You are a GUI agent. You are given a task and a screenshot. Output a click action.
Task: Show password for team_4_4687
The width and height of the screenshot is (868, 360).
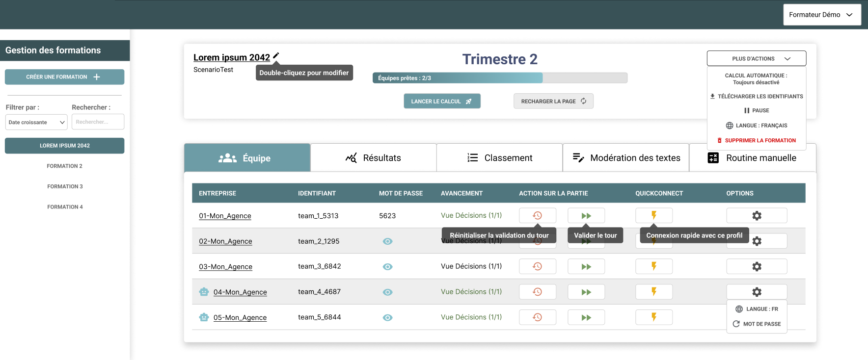coord(387,292)
